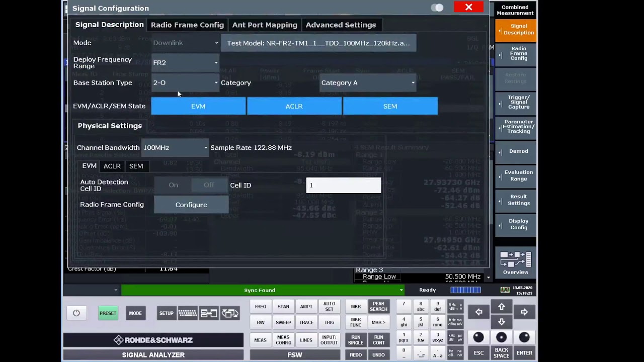Click keypad key 8 abc
This screenshot has height=362, width=644.
(x=421, y=307)
